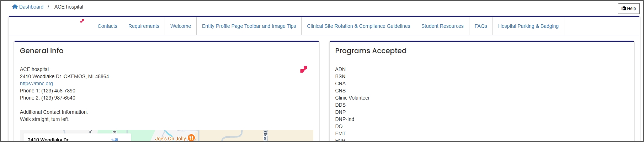Click the Clinic Volunteer program entry

pos(352,98)
